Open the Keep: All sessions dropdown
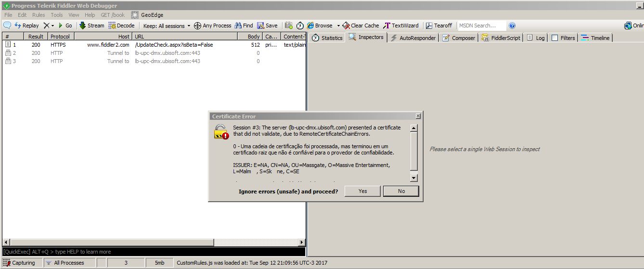 167,26
